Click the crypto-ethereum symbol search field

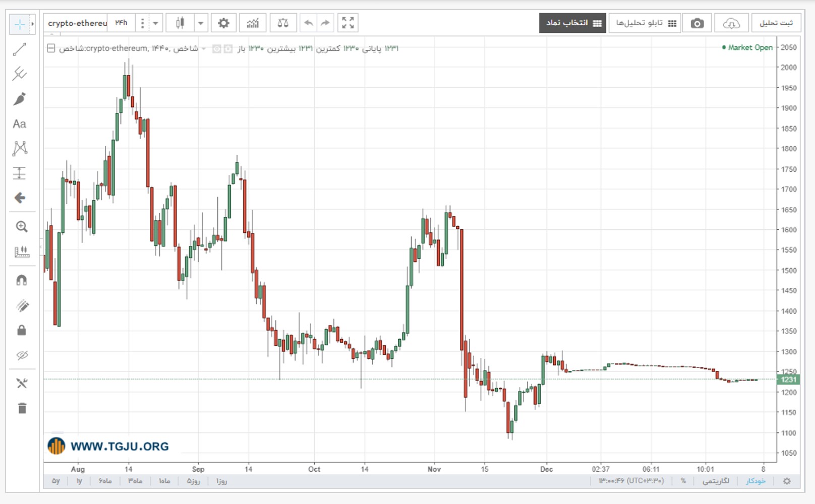point(76,23)
